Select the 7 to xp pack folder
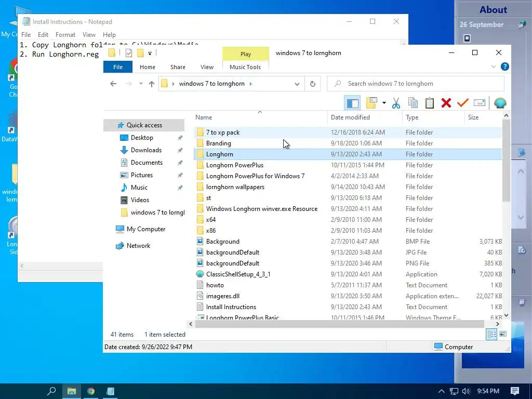 coord(348,132)
